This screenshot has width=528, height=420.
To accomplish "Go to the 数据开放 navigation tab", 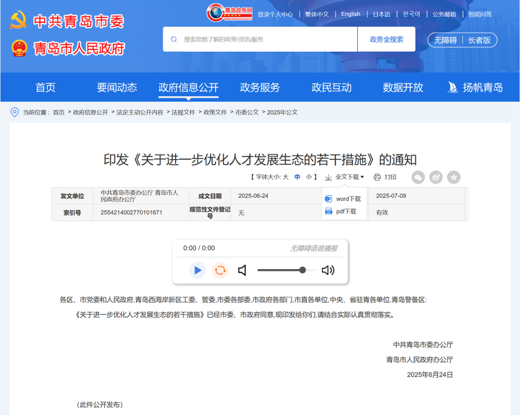I will click(403, 87).
